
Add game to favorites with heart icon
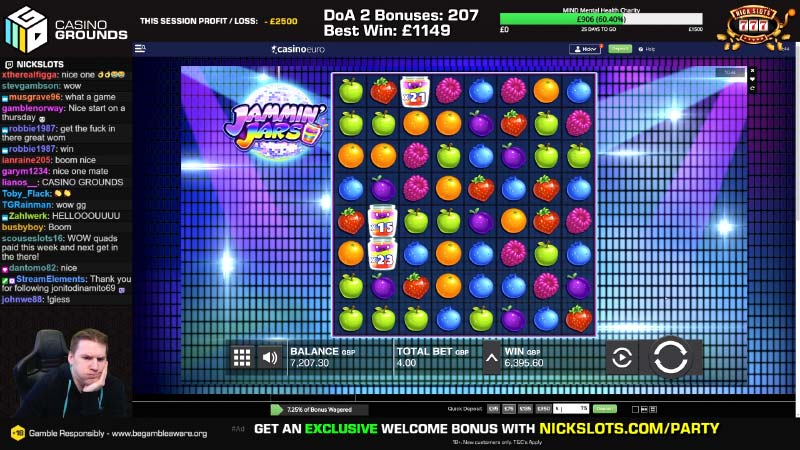click(752, 79)
